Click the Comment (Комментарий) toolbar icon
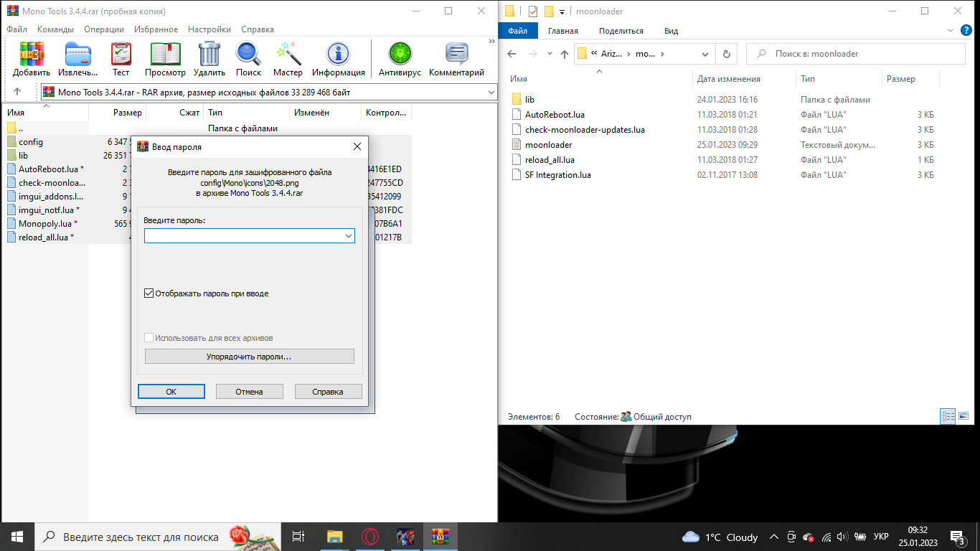This screenshot has height=551, width=980. pos(456,55)
